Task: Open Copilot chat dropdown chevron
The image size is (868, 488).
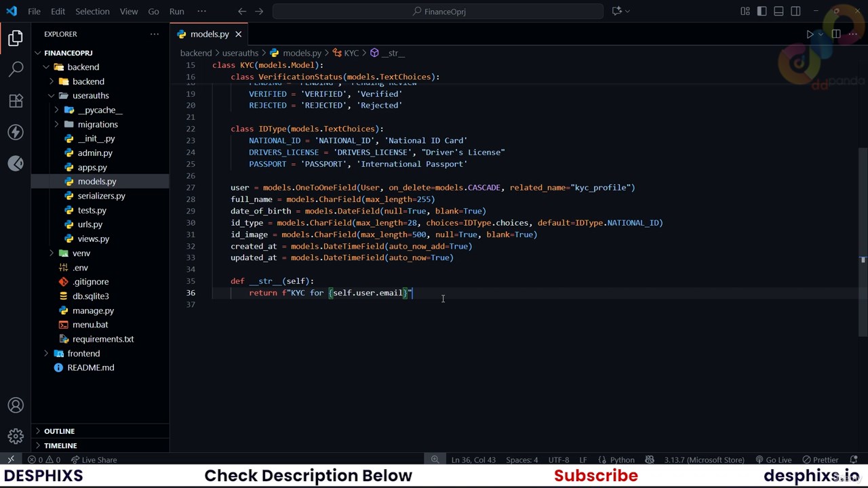Action: (627, 11)
